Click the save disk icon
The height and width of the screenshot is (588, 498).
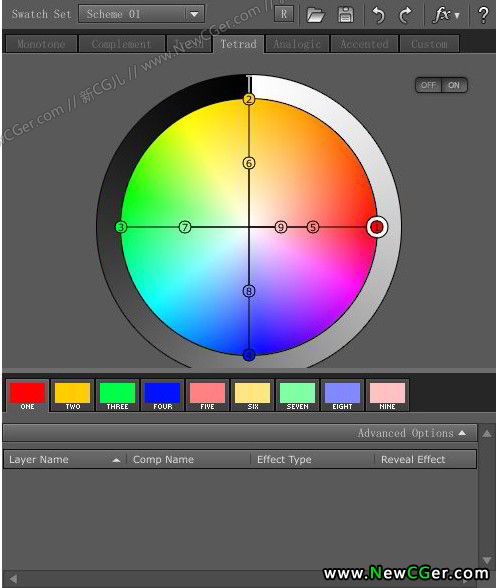345,15
